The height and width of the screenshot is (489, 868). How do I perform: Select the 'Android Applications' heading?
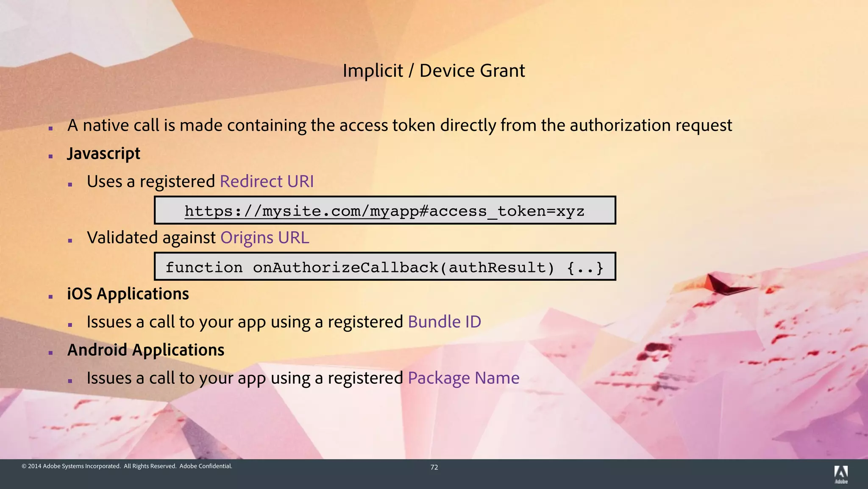pos(146,350)
